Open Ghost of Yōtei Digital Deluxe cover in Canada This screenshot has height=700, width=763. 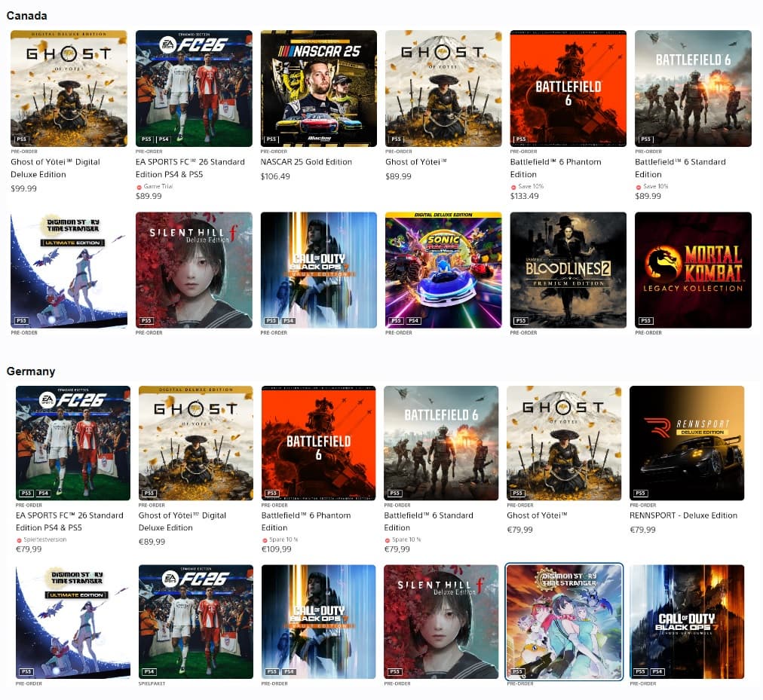click(69, 88)
